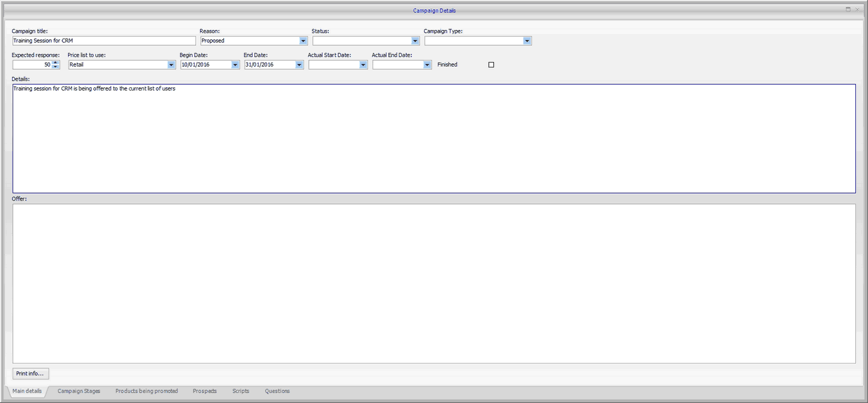Tick the Finished checkbox
This screenshot has width=868, height=403.
click(491, 65)
